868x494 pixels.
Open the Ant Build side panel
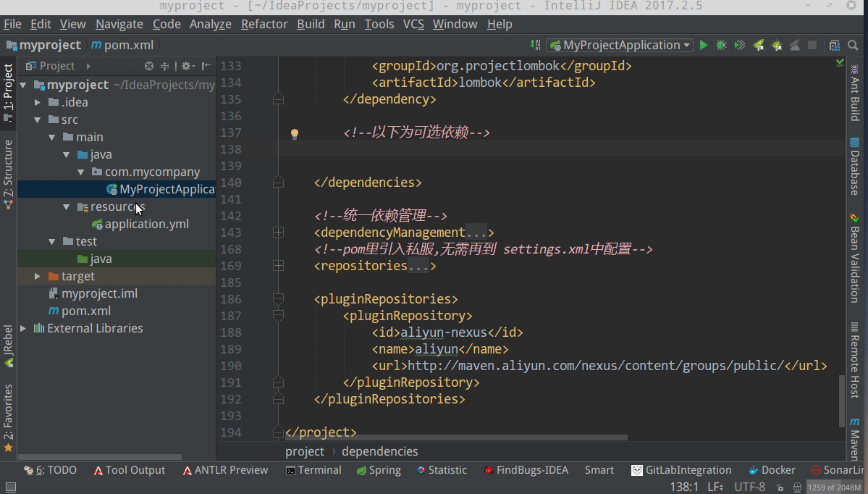[855, 93]
